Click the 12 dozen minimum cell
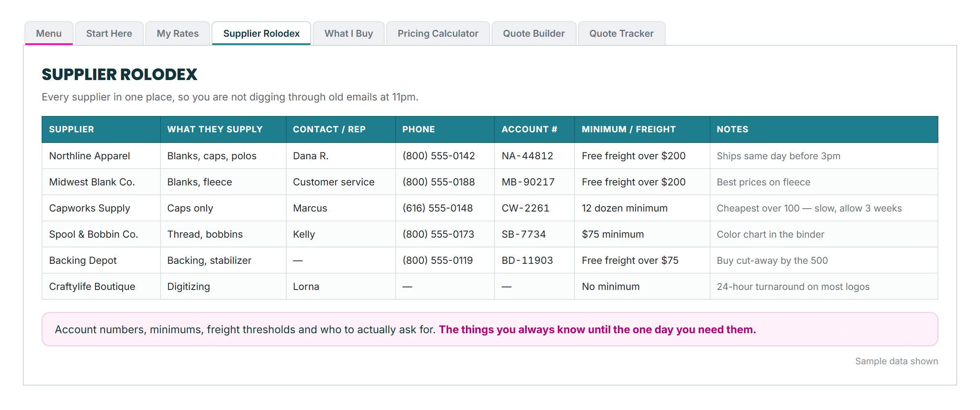This screenshot has width=980, height=410. pyautogui.click(x=642, y=208)
